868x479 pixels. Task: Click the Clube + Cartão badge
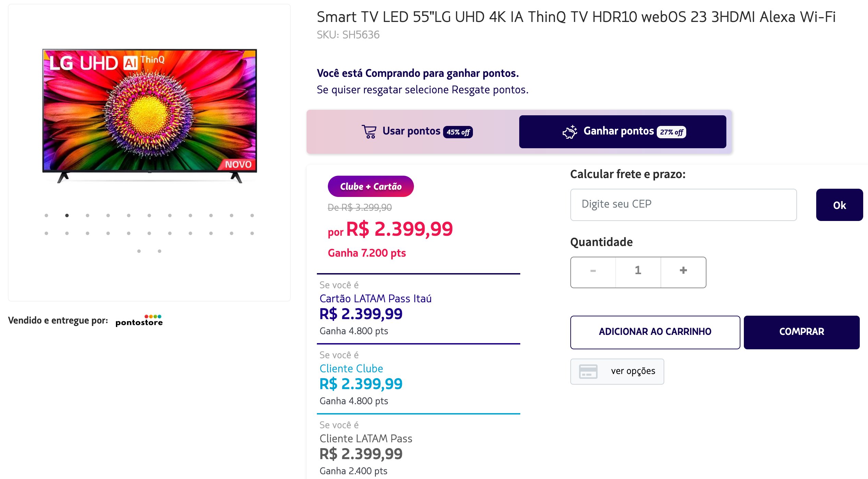[x=371, y=186]
